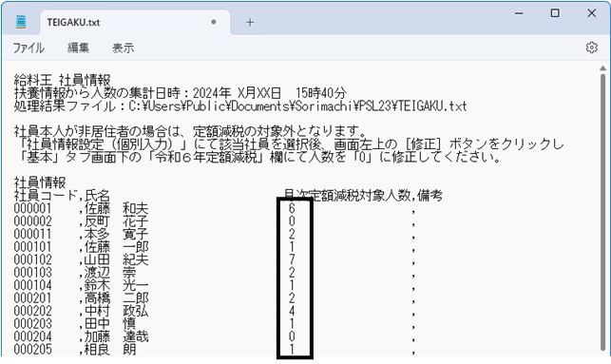Close the Notepad window
The image size is (611, 364).
coord(591,13)
